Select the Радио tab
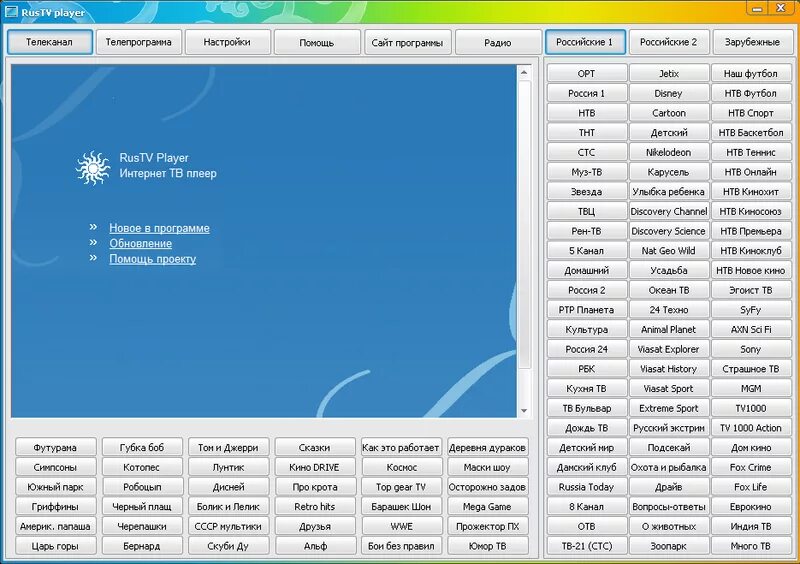This screenshot has width=800, height=564. coord(497,42)
